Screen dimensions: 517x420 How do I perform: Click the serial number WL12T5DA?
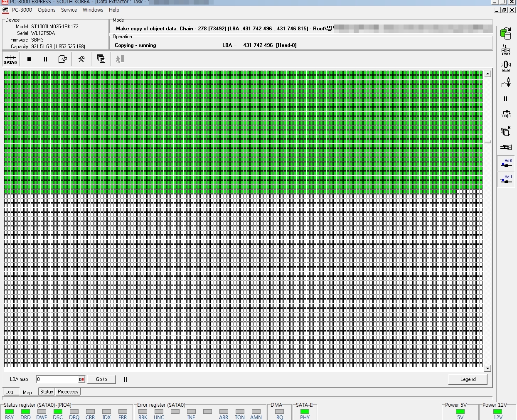click(x=43, y=33)
